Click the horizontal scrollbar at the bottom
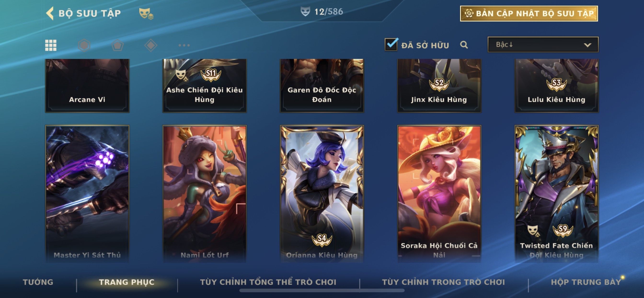This screenshot has width=644, height=298. click(322, 291)
